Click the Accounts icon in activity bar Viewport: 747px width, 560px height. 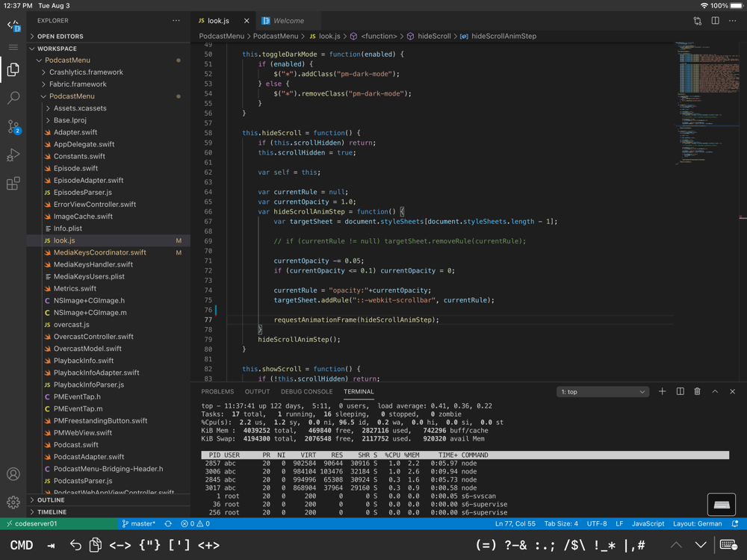13,474
